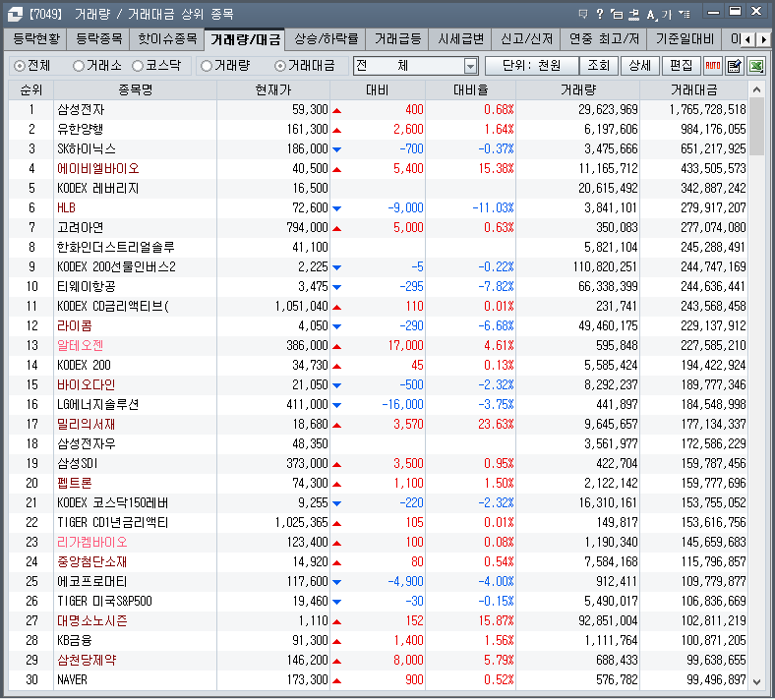Select stock 리가켐바이오
Screen dimensions: 775x700
click(x=92, y=543)
